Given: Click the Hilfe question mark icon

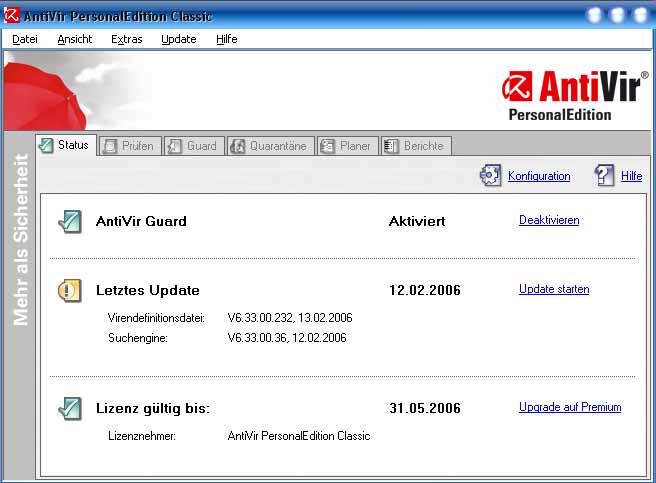Looking at the screenshot, I should [x=604, y=175].
